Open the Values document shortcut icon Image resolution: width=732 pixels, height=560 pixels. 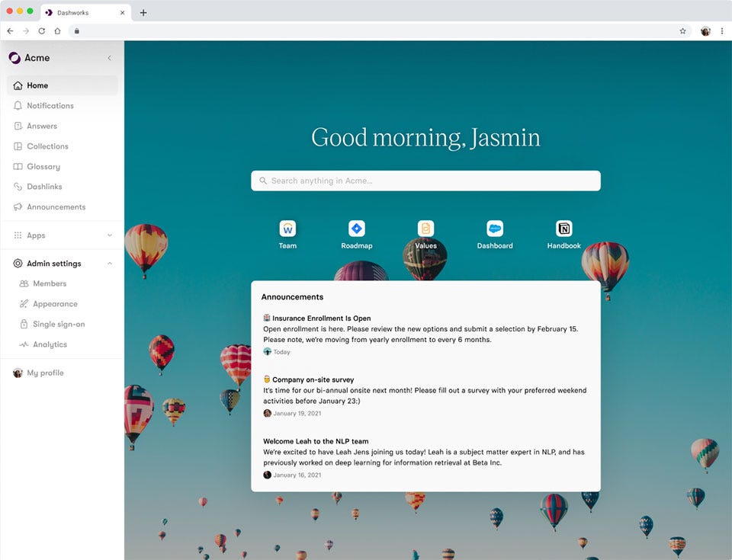click(x=425, y=229)
